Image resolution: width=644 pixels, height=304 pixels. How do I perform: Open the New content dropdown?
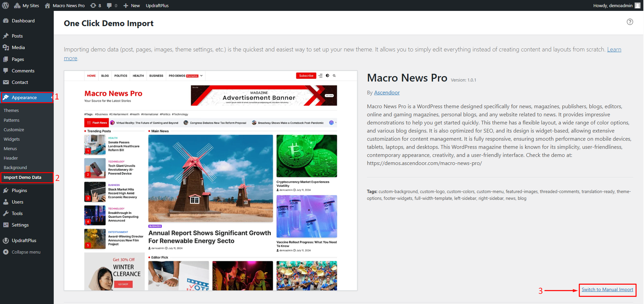click(x=132, y=6)
